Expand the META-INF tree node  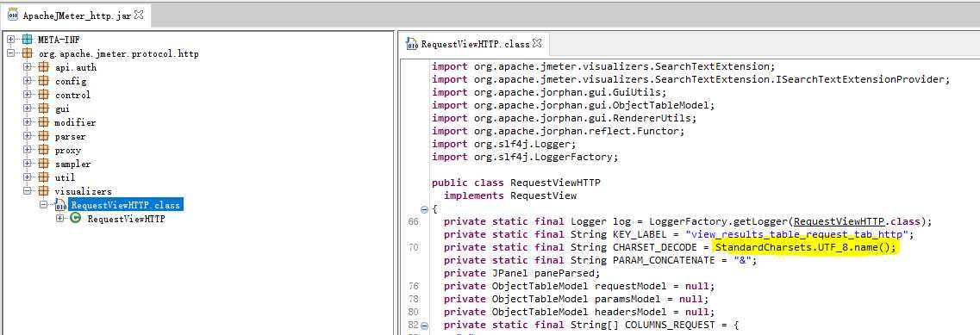[10, 40]
